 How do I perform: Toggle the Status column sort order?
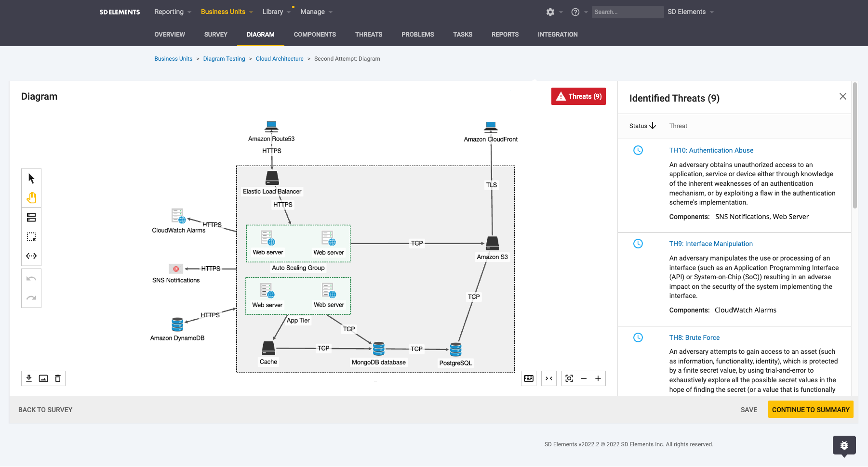[642, 126]
